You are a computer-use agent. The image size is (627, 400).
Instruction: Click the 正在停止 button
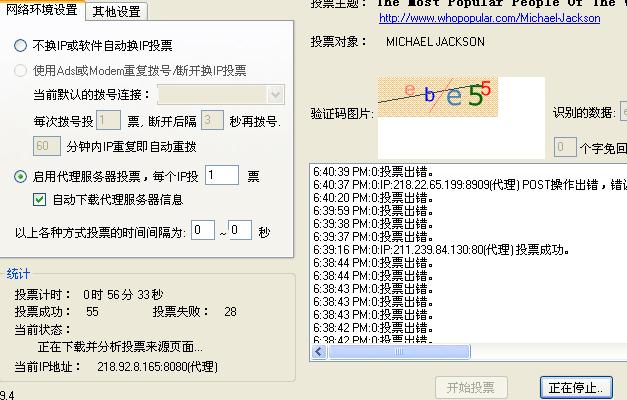point(574,387)
